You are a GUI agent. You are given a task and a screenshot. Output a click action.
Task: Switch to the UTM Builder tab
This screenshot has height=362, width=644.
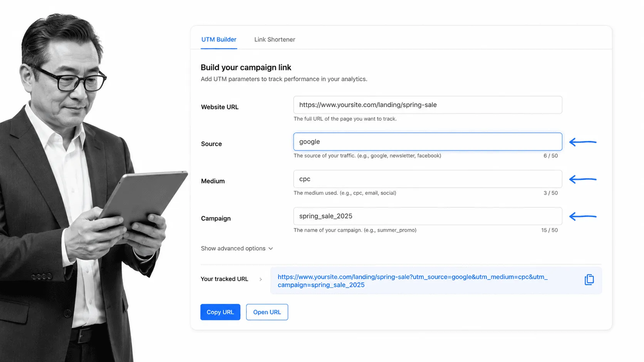click(219, 40)
